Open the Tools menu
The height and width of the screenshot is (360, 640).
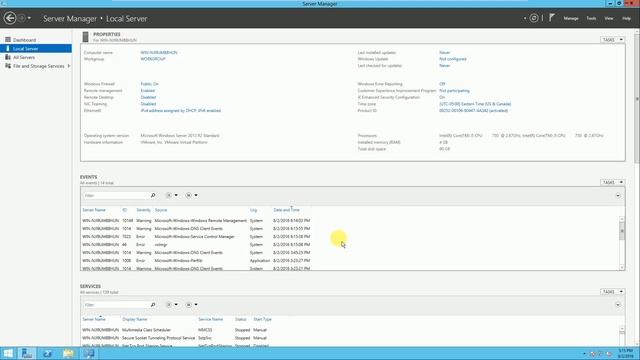(591, 18)
